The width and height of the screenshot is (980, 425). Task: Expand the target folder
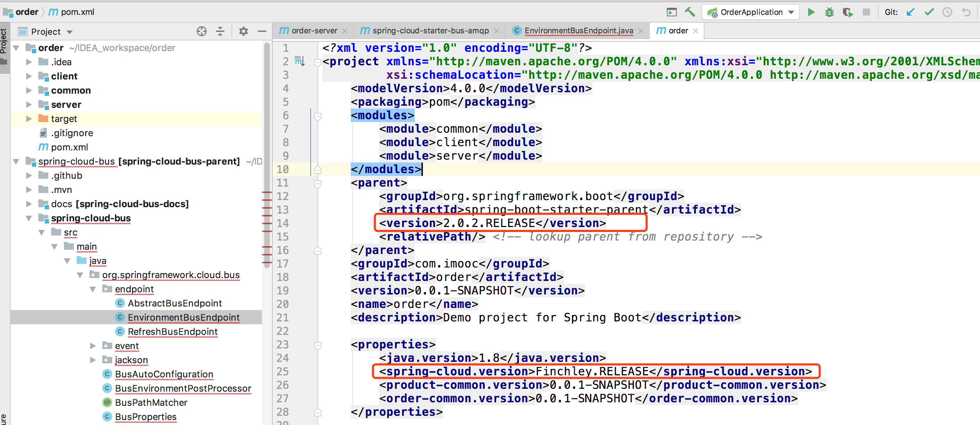(29, 118)
